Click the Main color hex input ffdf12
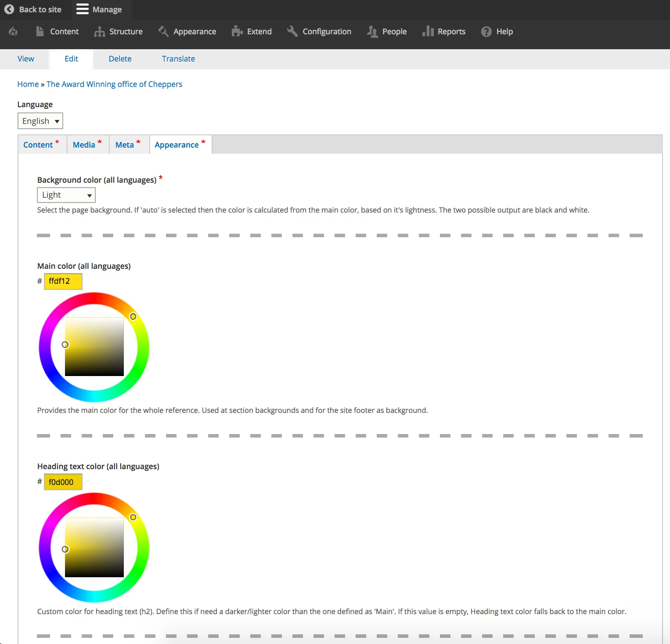 pos(63,281)
